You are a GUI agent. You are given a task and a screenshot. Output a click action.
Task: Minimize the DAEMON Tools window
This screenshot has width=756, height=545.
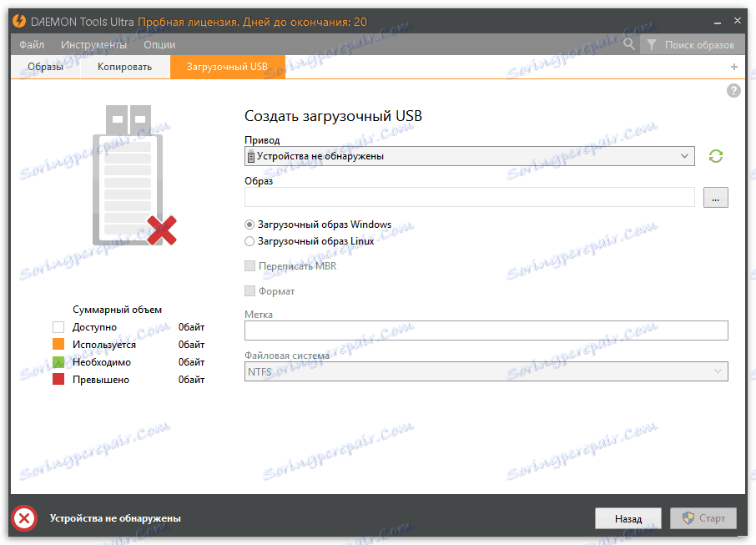coord(718,22)
